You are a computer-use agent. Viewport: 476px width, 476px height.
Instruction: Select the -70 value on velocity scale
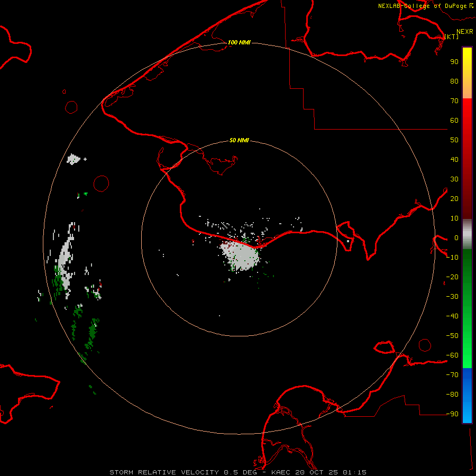[452, 374]
